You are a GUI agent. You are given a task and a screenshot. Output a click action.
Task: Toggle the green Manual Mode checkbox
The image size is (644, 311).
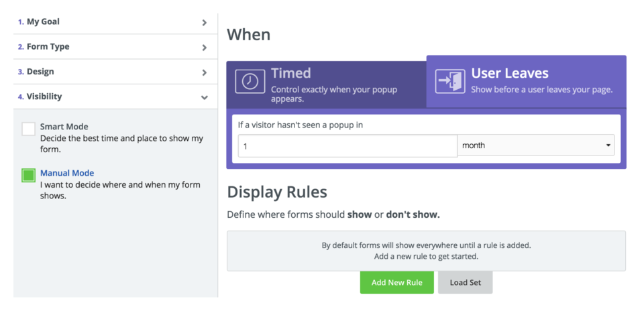(x=28, y=176)
